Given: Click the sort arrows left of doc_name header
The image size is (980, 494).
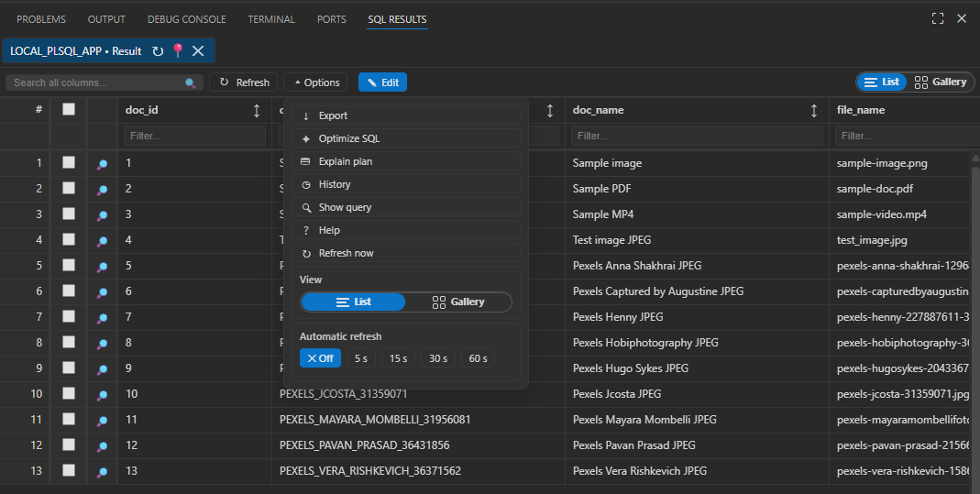Looking at the screenshot, I should coord(550,111).
